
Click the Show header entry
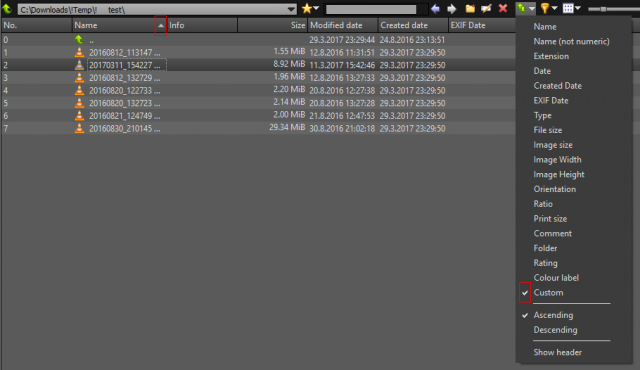click(557, 352)
